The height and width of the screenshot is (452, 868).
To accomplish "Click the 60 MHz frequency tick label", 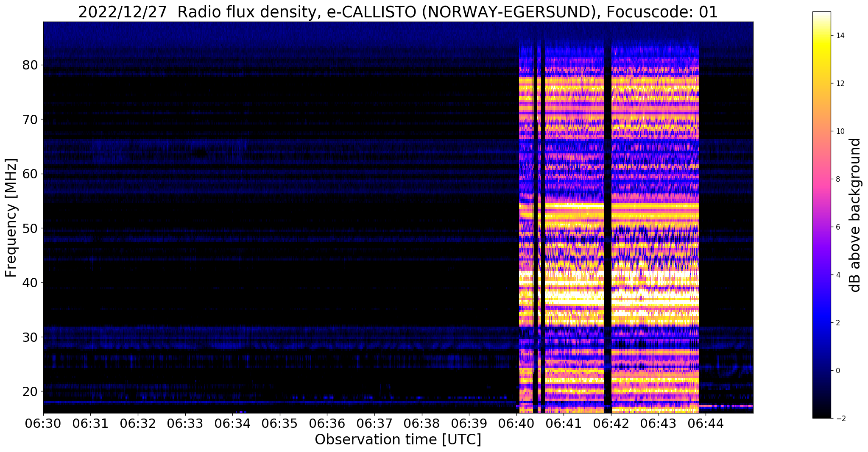I will [x=30, y=174].
